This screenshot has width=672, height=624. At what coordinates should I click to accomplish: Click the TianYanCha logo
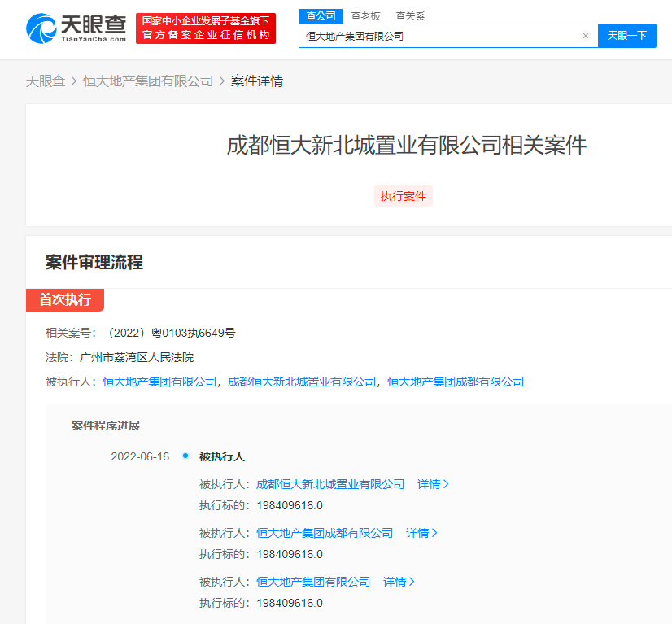click(x=76, y=28)
